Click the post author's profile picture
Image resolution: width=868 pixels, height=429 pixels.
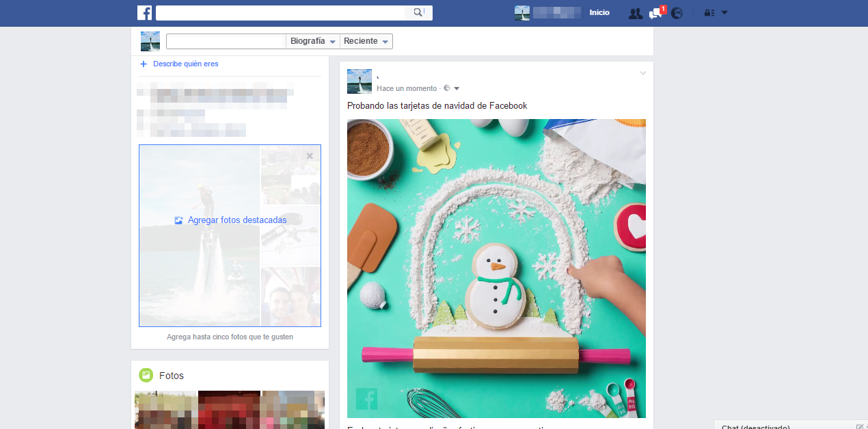pyautogui.click(x=360, y=81)
